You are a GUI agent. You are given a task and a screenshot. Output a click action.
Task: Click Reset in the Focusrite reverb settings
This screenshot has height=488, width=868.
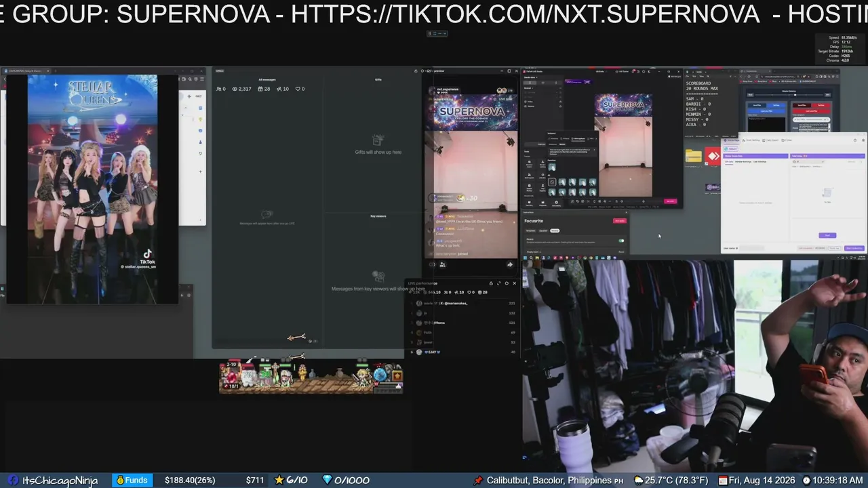(621, 251)
